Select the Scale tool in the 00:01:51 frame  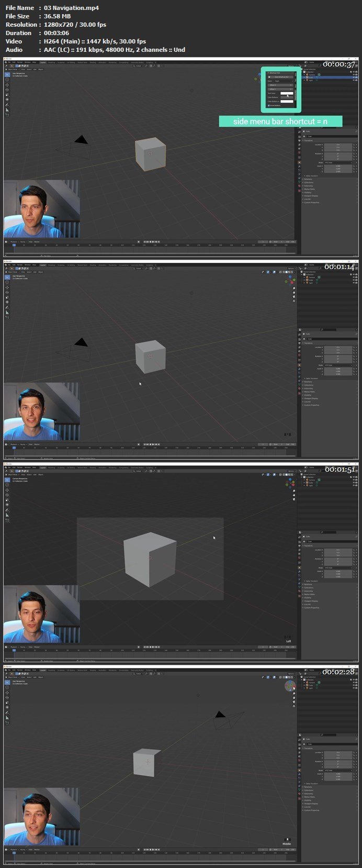pos(7,499)
